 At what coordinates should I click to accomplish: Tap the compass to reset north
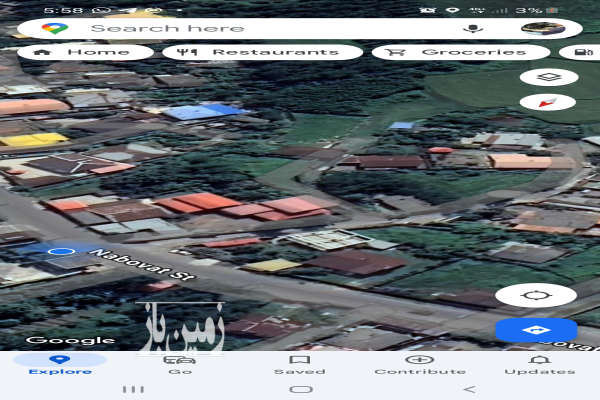(x=548, y=102)
